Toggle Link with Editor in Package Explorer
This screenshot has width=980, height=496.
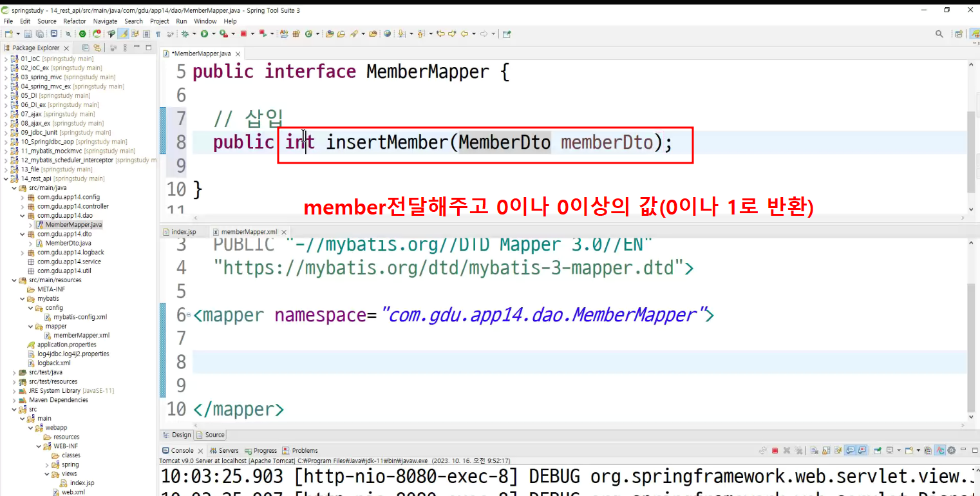pos(97,48)
